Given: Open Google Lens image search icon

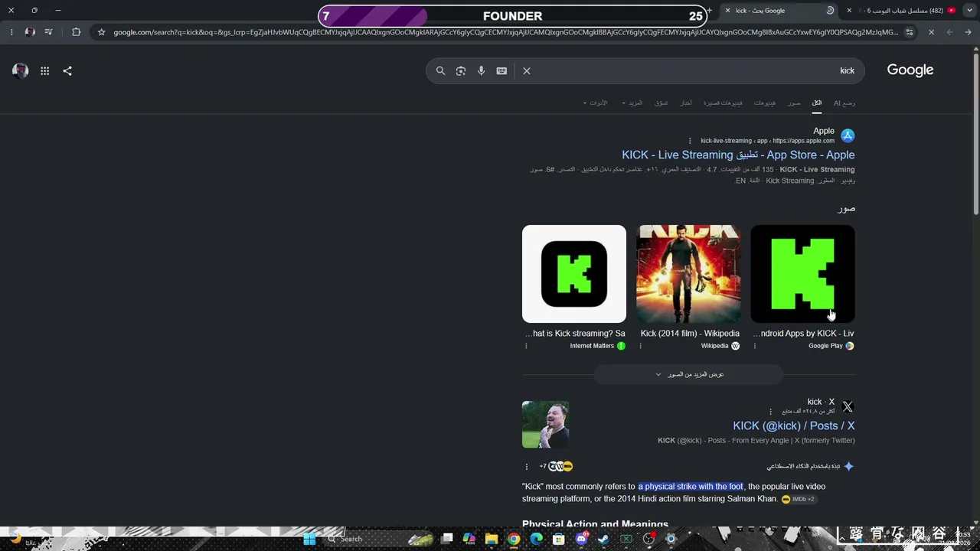Looking at the screenshot, I should (x=461, y=71).
